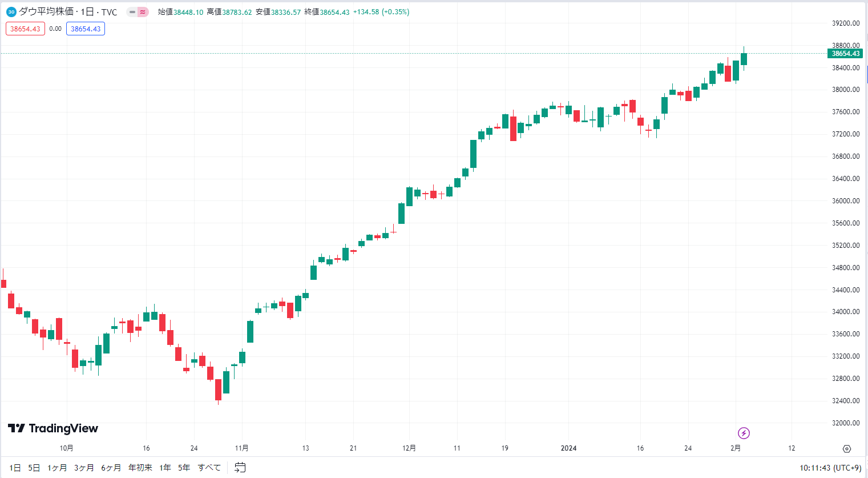Screen dimensions: 868x478
Task: Show all data with すべて
Action: 209,468
